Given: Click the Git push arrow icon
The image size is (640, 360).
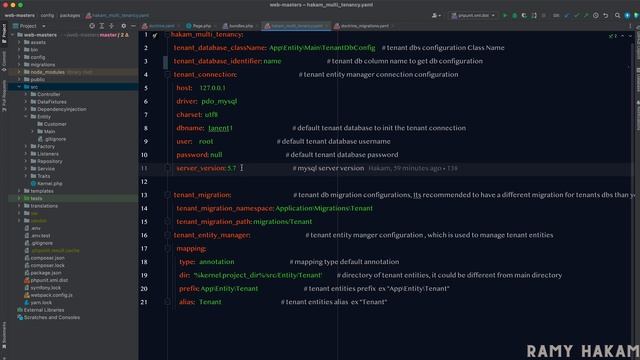Looking at the screenshot, I should point(586,16).
